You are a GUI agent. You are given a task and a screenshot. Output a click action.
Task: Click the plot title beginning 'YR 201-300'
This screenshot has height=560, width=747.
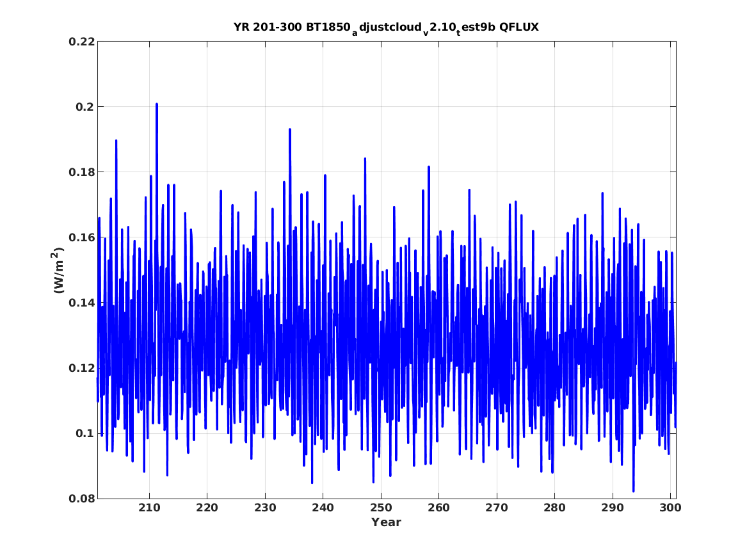[x=387, y=28]
